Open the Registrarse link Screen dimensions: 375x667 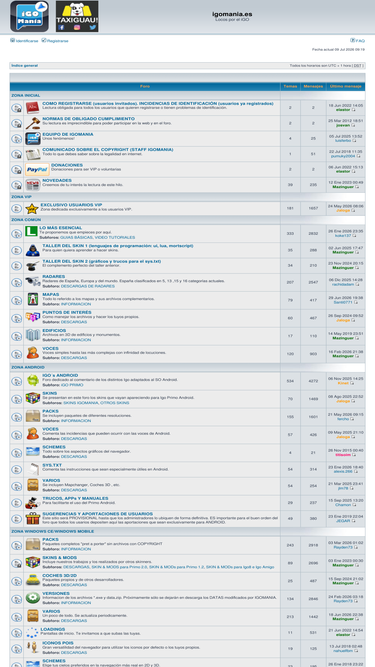[x=58, y=41]
